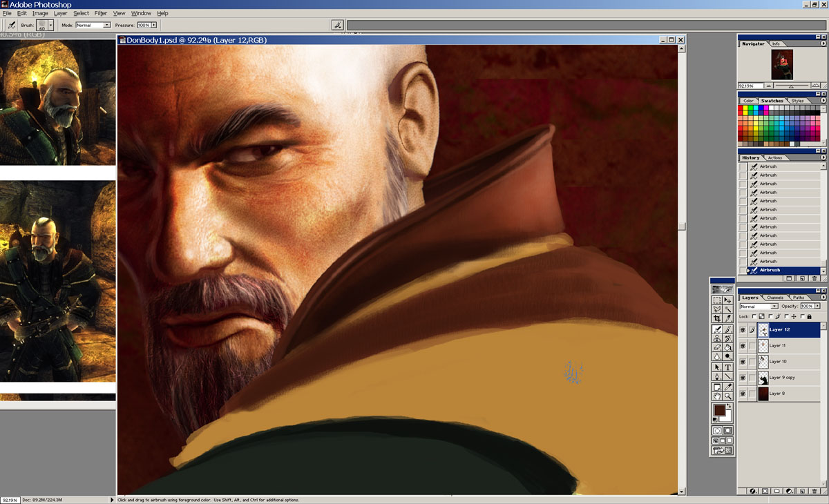Hide Layer 10 with eye icon
The width and height of the screenshot is (829, 504).
[x=743, y=361]
